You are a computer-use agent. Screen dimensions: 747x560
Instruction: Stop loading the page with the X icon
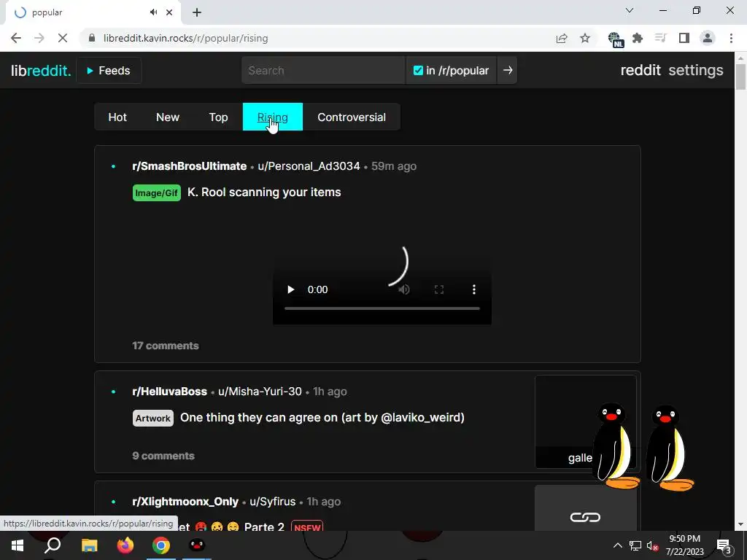pos(63,38)
